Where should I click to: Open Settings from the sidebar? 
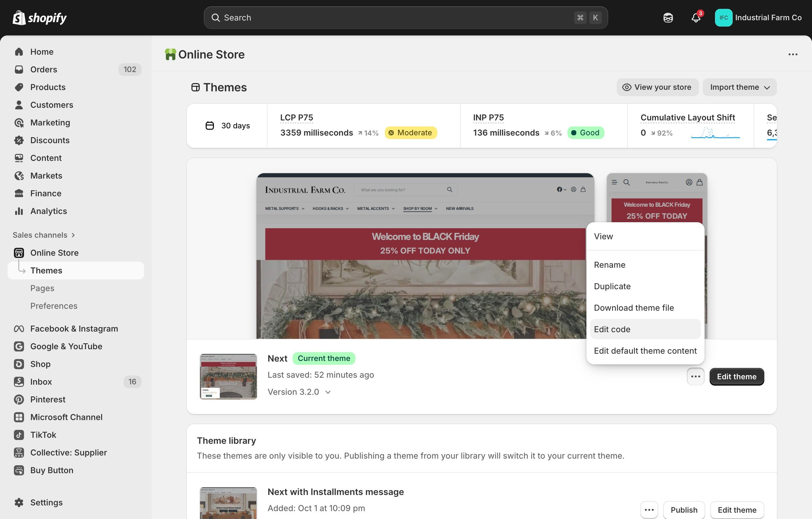46,502
